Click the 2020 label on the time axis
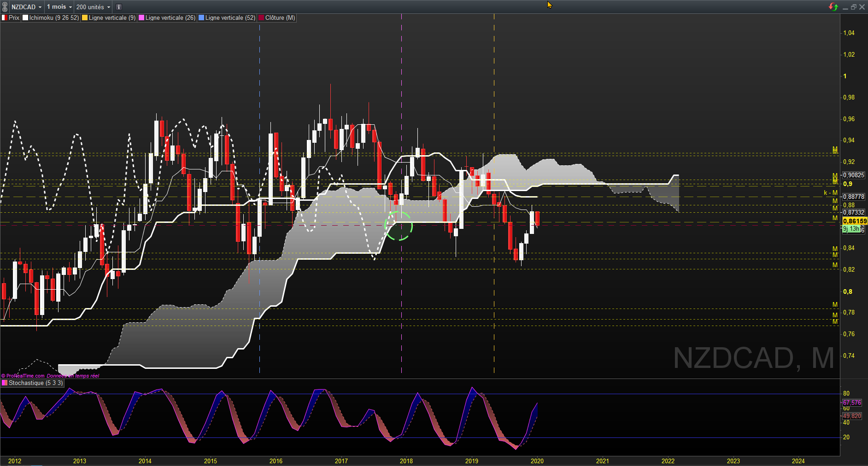The width and height of the screenshot is (868, 466). pos(537,461)
